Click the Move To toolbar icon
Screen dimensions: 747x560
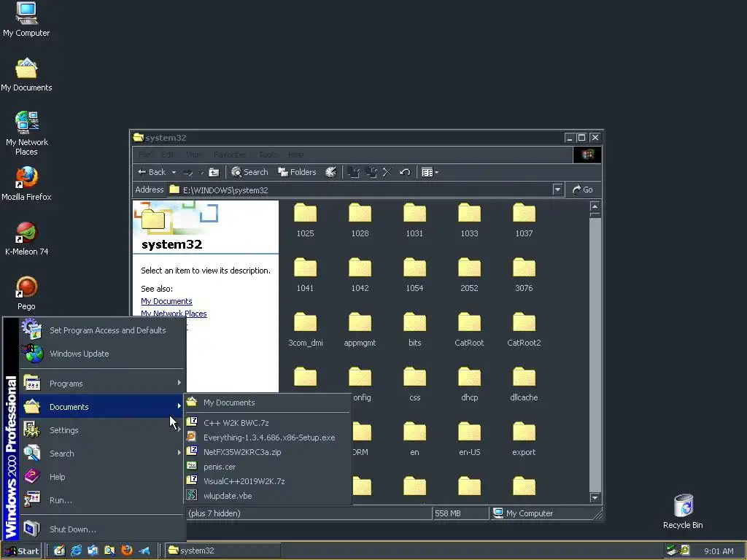354,172
